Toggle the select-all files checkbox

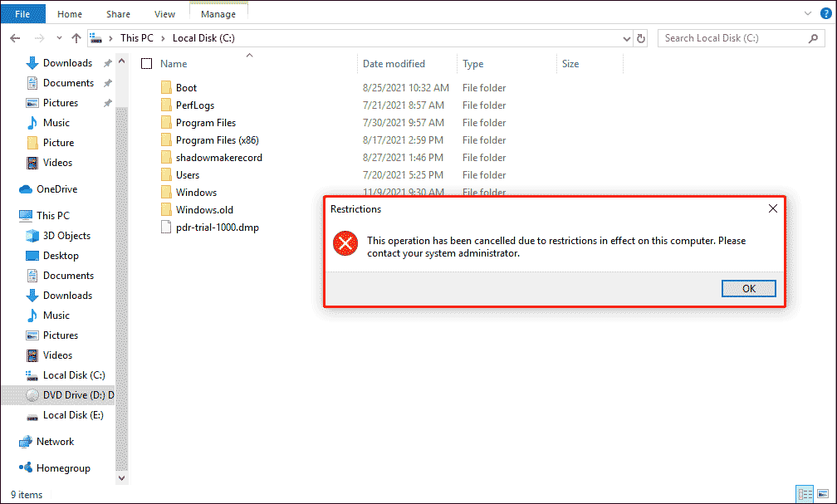click(145, 63)
